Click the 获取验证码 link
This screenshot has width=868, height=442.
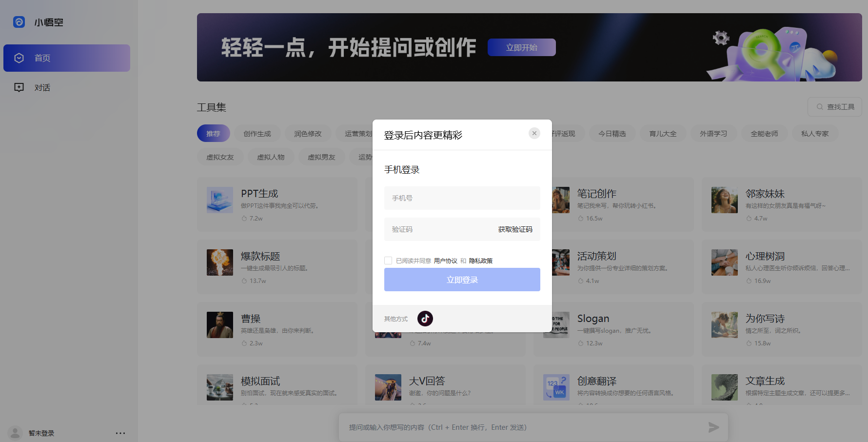pos(514,229)
